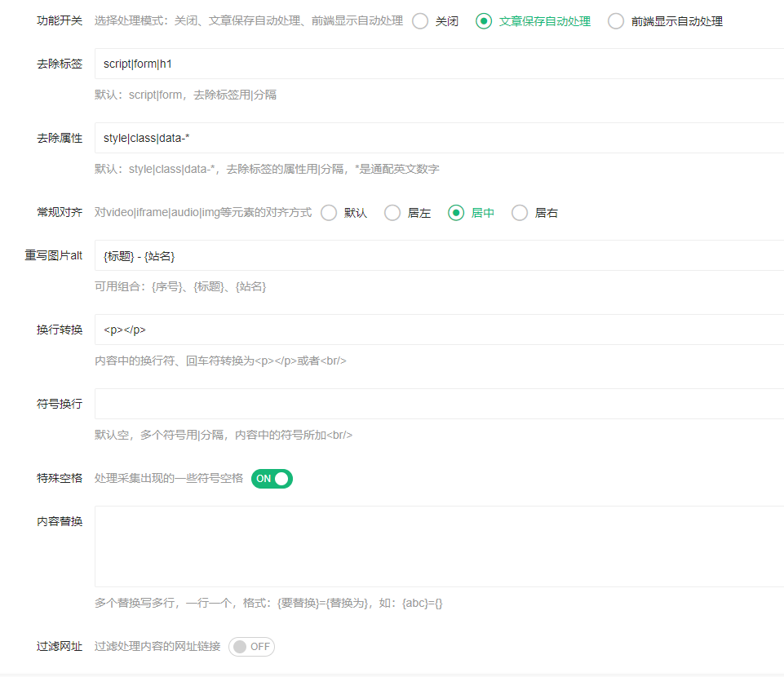Click the hint text 可用组合 below alt field
Image resolution: width=784 pixels, height=677 pixels.
click(180, 287)
